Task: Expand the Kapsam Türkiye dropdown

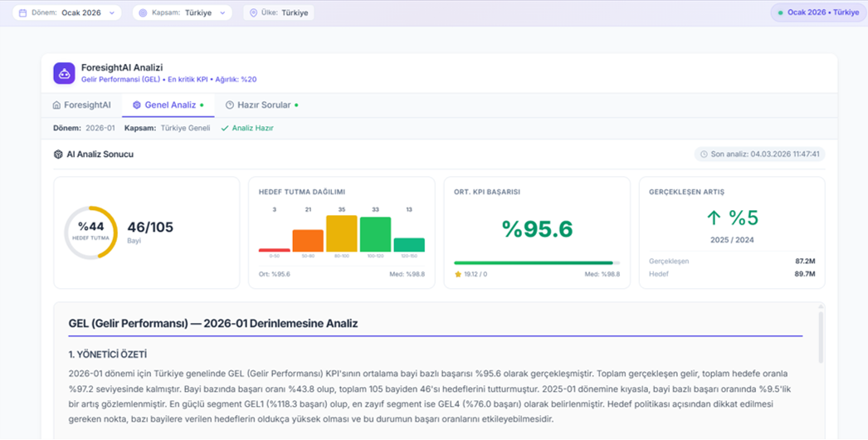Action: [x=183, y=13]
